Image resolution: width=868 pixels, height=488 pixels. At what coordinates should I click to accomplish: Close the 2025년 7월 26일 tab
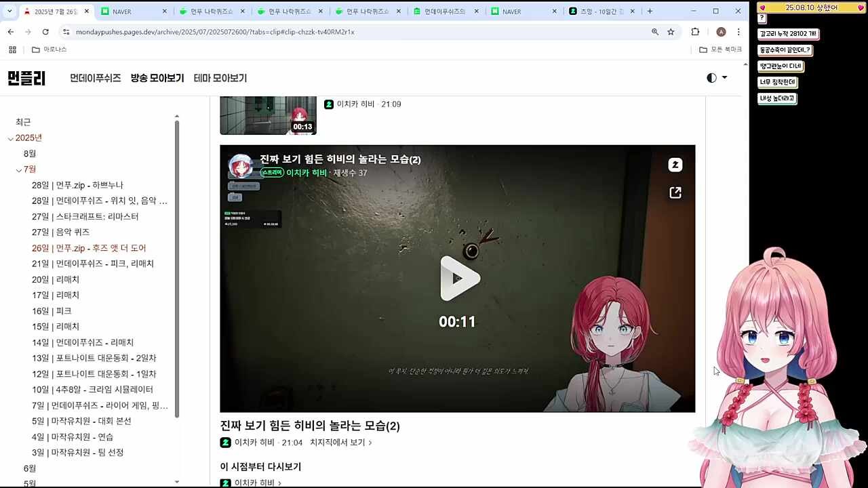(x=87, y=12)
